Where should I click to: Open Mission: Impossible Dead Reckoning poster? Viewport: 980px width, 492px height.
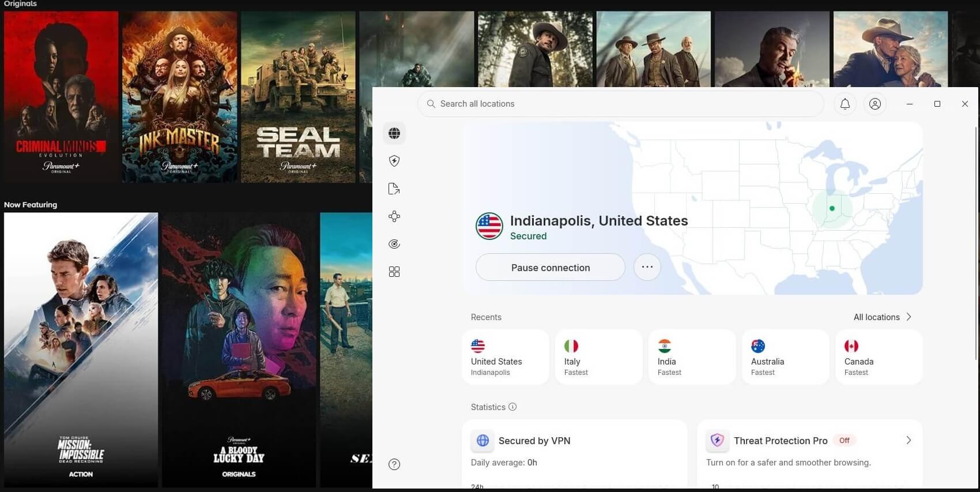click(x=81, y=350)
